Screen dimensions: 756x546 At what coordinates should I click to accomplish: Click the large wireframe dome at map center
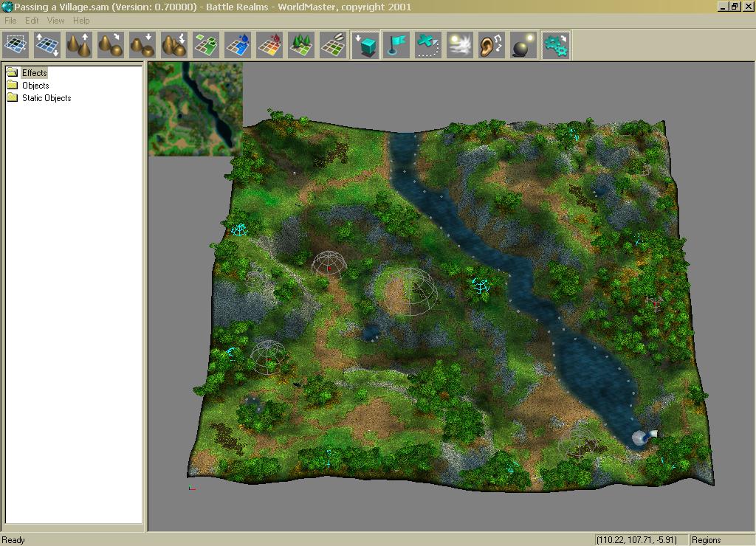(x=410, y=292)
